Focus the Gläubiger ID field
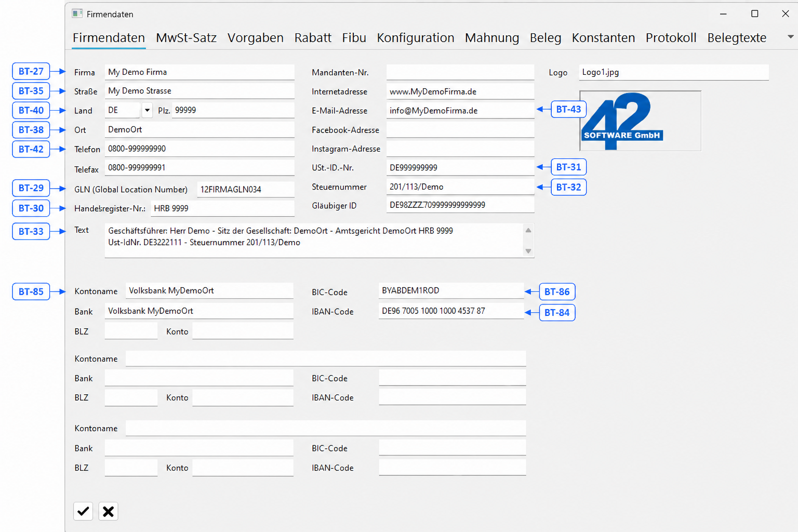The height and width of the screenshot is (532, 798). (460, 205)
